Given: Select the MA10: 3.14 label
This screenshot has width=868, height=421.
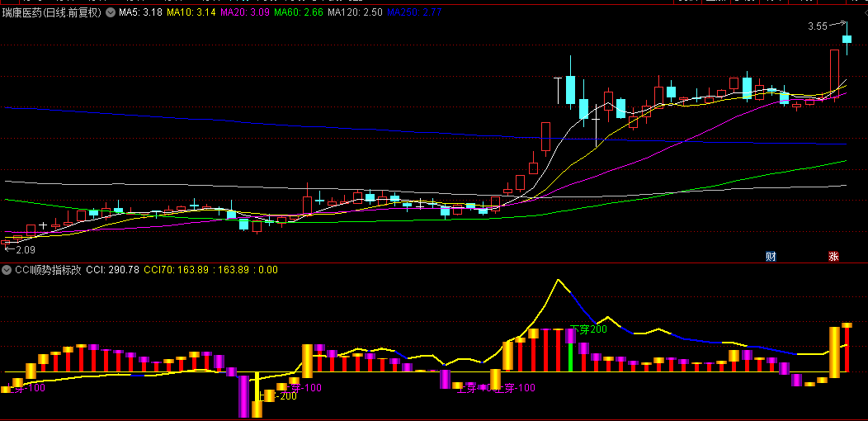Looking at the screenshot, I should point(191,12).
